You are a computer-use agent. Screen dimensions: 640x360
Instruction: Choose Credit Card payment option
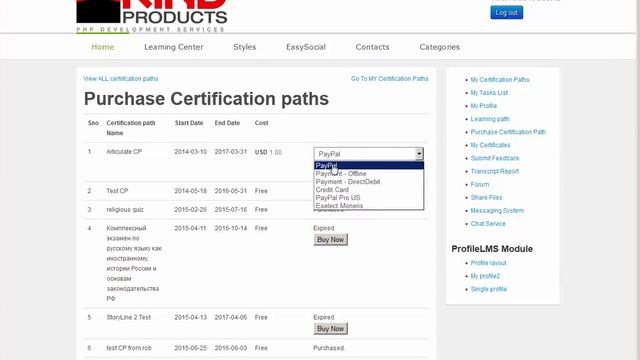pyautogui.click(x=369, y=190)
